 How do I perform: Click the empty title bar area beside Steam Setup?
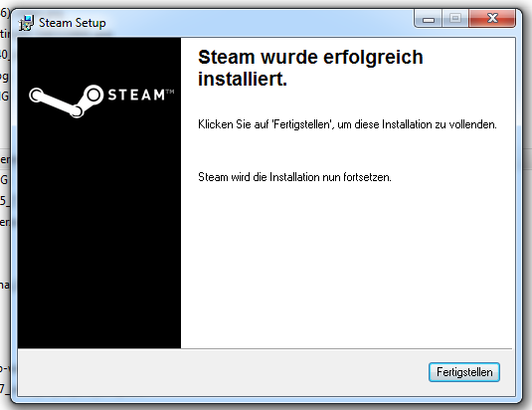pyautogui.click(x=260, y=23)
